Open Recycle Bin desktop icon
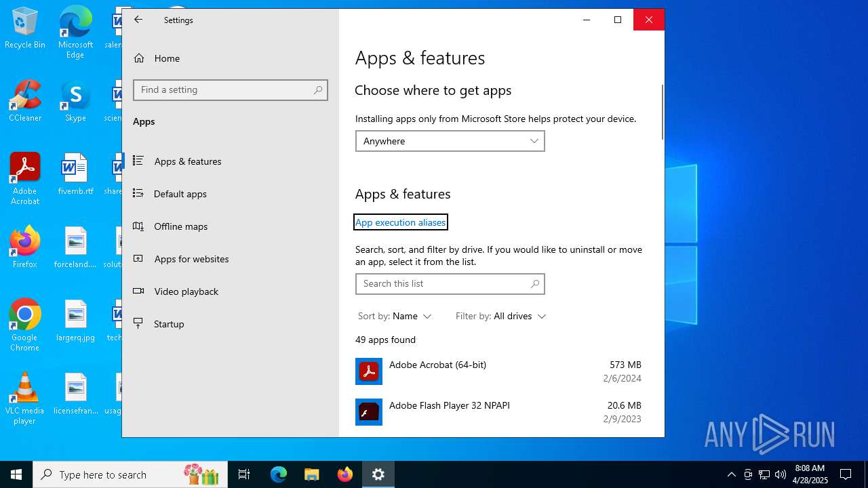 tap(25, 28)
